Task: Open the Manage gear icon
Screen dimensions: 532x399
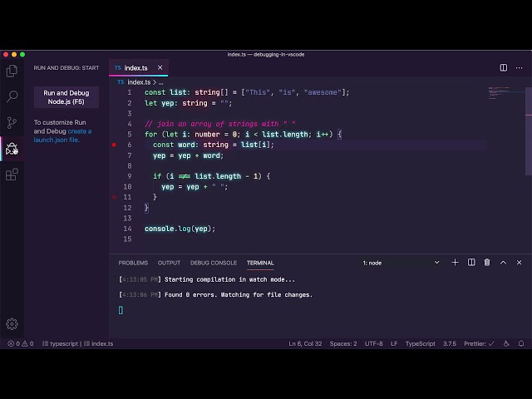Action: click(x=12, y=324)
